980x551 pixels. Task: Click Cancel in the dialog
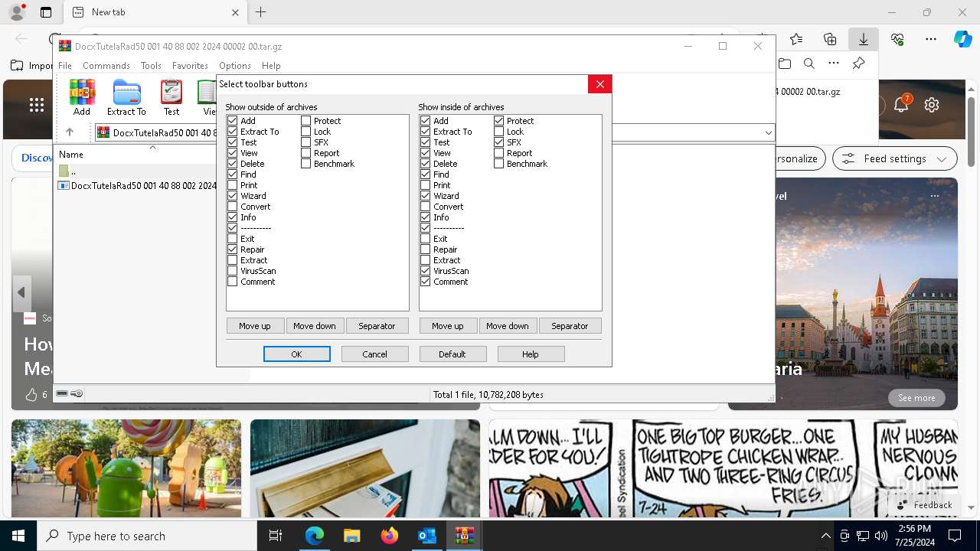375,354
